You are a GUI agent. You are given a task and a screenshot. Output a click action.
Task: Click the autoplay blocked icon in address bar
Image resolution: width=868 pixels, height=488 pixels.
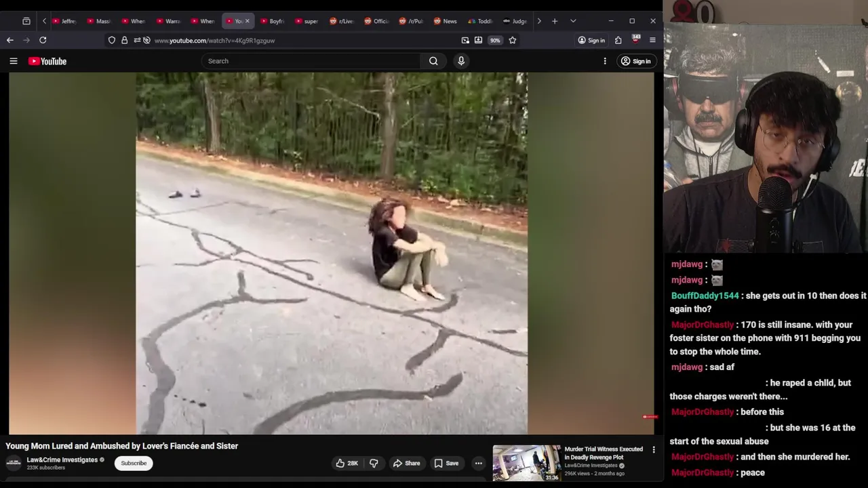(146, 40)
